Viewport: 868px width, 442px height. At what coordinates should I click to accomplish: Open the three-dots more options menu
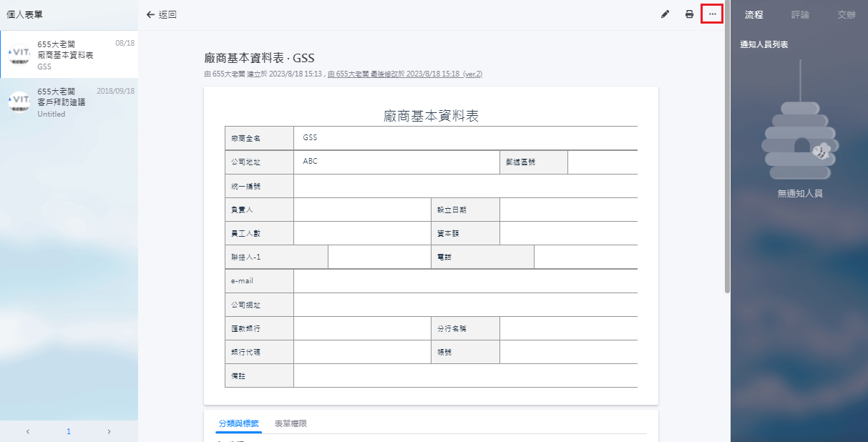pyautogui.click(x=712, y=14)
